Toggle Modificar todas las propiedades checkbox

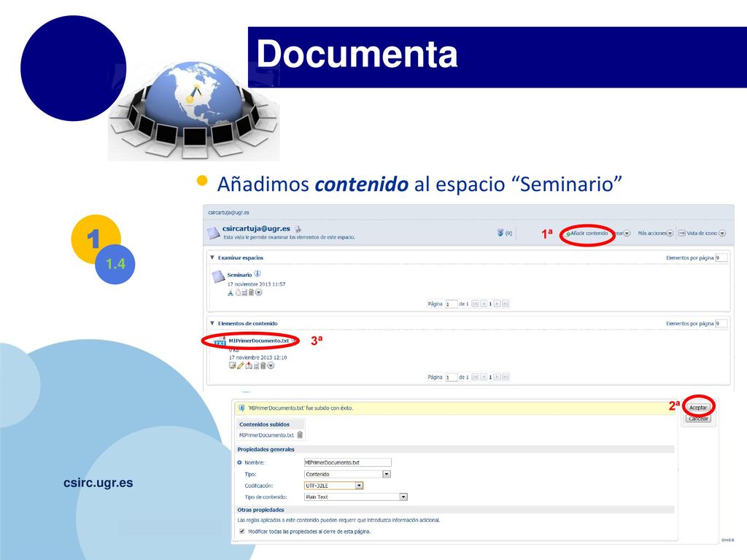[x=242, y=532]
